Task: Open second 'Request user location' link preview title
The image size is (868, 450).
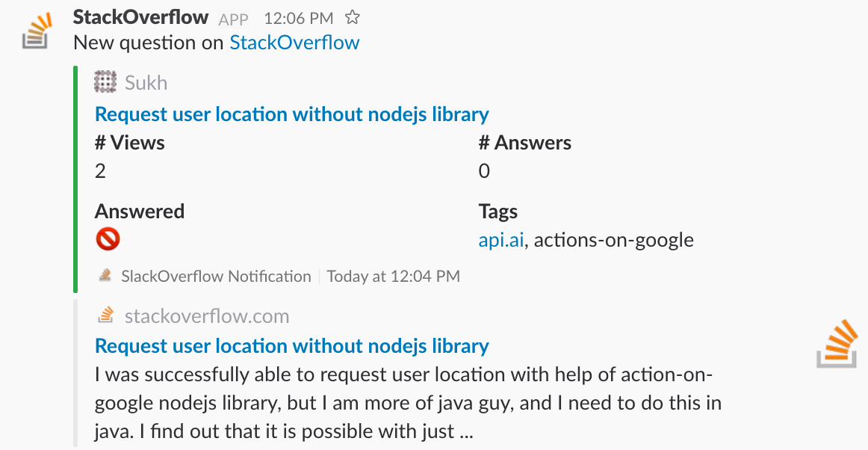Action: tap(292, 346)
